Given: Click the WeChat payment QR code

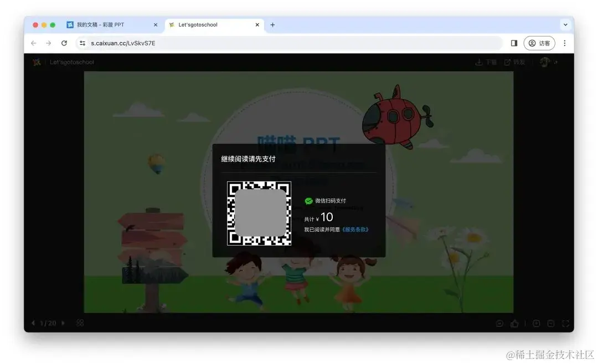Looking at the screenshot, I should click(259, 214).
